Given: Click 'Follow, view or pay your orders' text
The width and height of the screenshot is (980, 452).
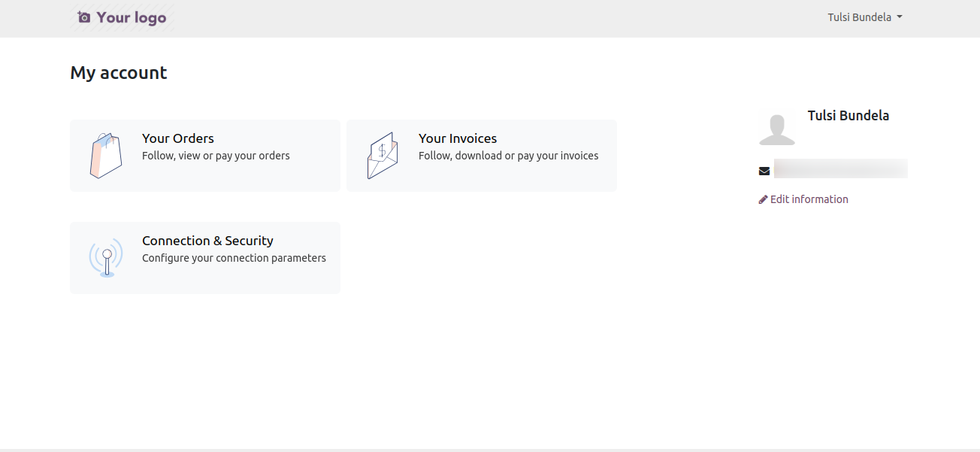Looking at the screenshot, I should pyautogui.click(x=216, y=156).
